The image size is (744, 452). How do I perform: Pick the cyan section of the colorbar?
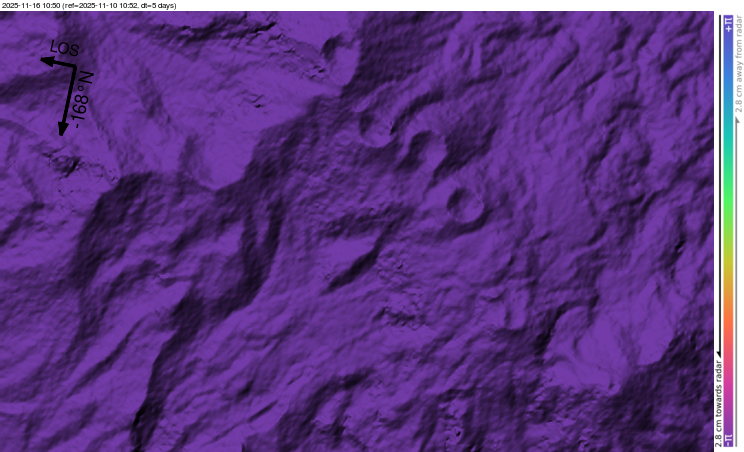click(728, 135)
